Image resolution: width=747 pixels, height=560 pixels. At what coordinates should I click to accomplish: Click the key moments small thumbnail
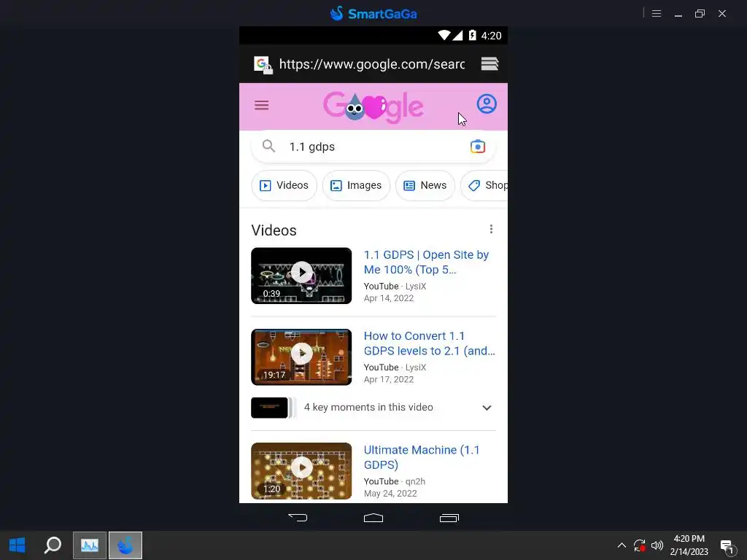270,408
